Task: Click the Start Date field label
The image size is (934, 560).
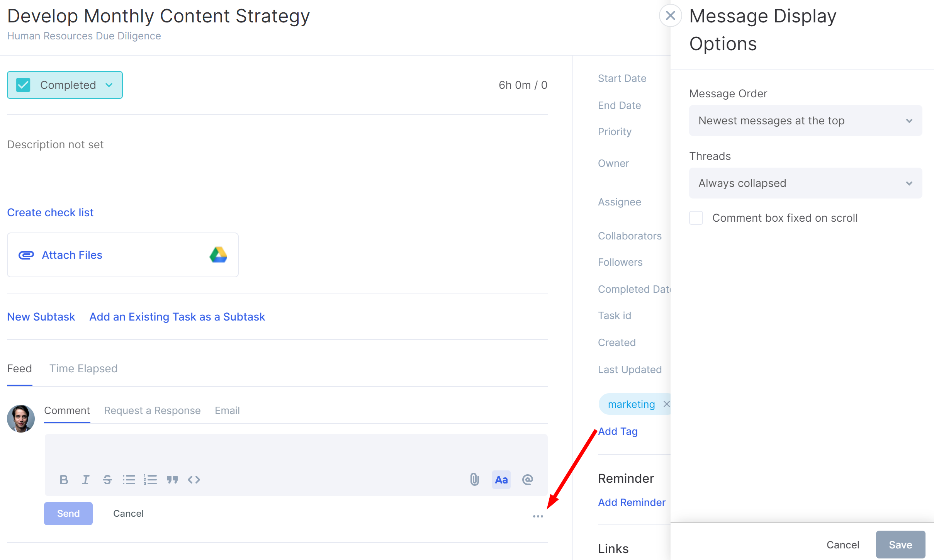Action: (x=622, y=78)
